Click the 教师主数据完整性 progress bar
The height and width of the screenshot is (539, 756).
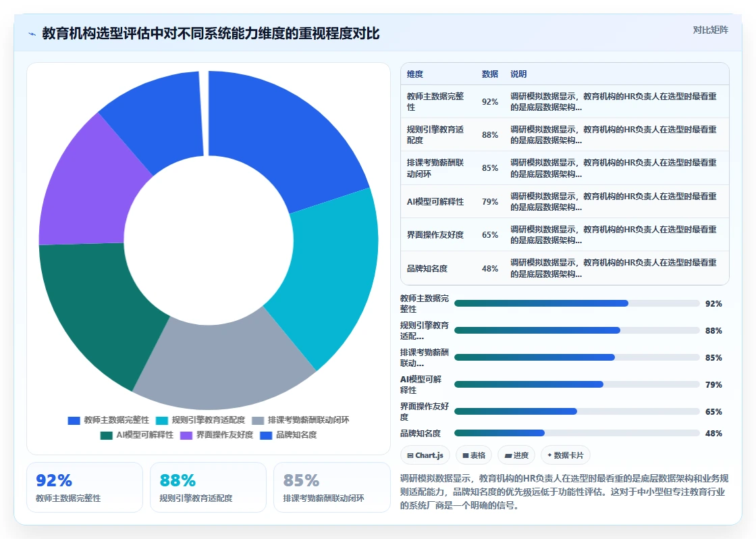coord(576,303)
